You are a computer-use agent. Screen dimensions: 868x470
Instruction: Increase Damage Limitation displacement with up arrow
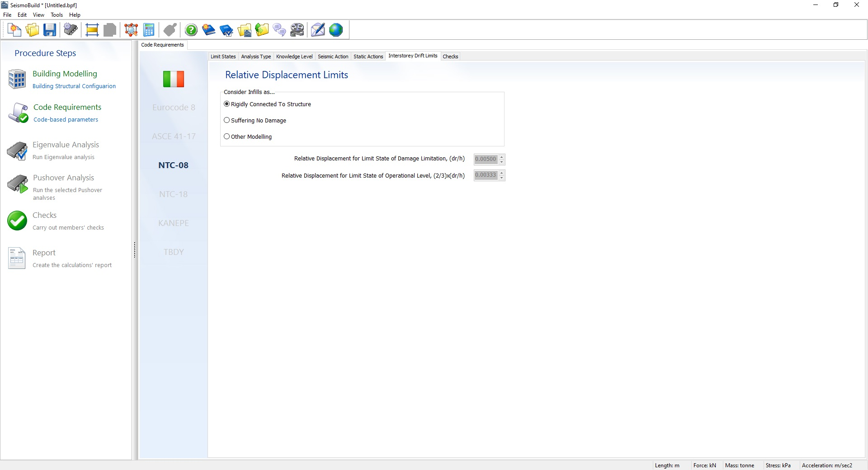click(502, 157)
